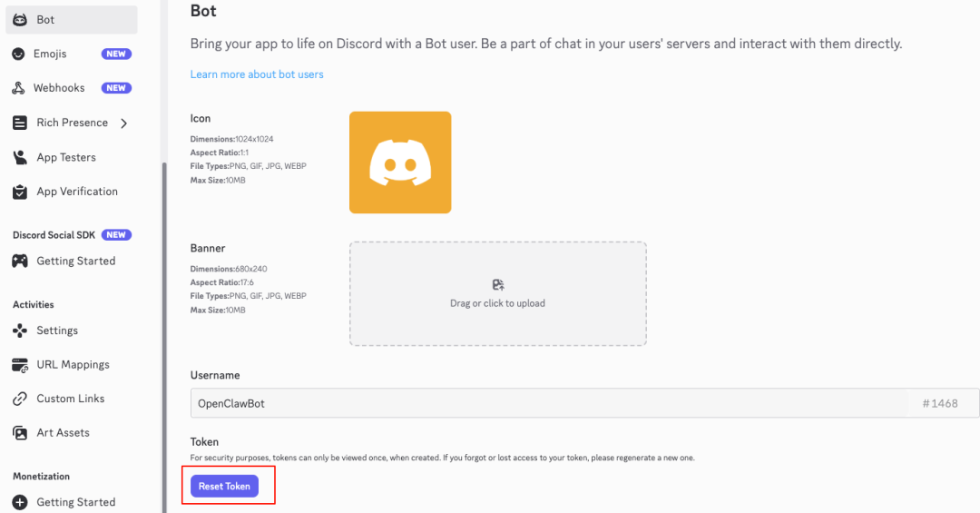The height and width of the screenshot is (513, 980).
Task: Click the banner upload drop area
Action: tap(497, 293)
